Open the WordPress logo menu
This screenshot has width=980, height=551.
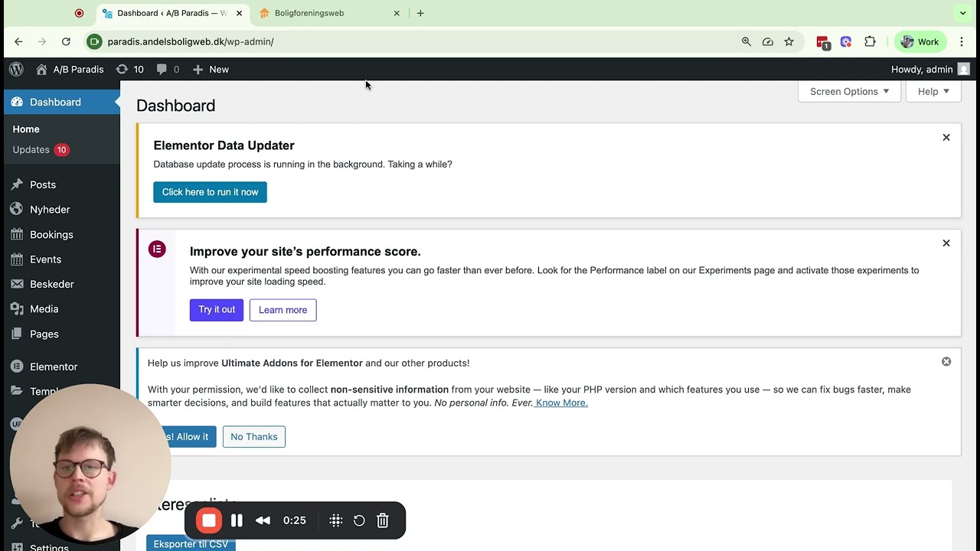pos(16,69)
